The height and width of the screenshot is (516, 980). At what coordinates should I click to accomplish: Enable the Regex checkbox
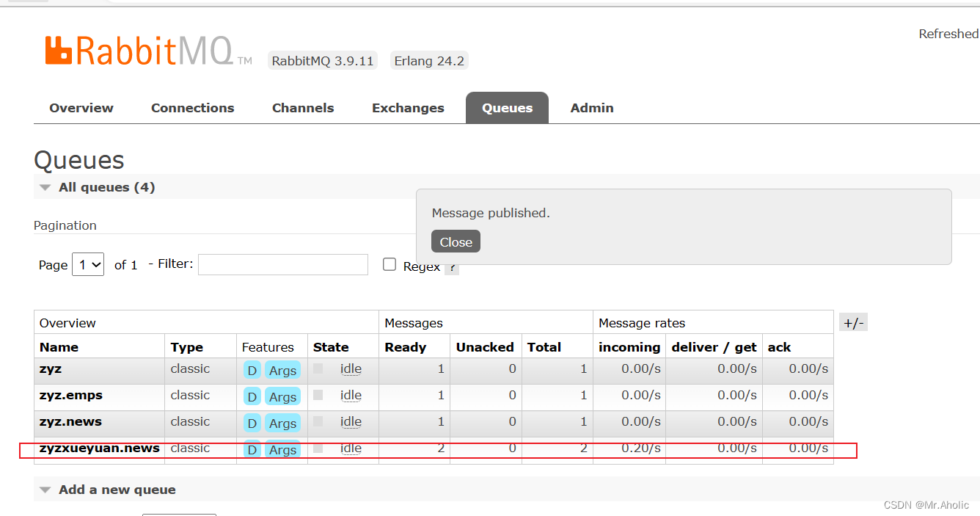click(390, 264)
